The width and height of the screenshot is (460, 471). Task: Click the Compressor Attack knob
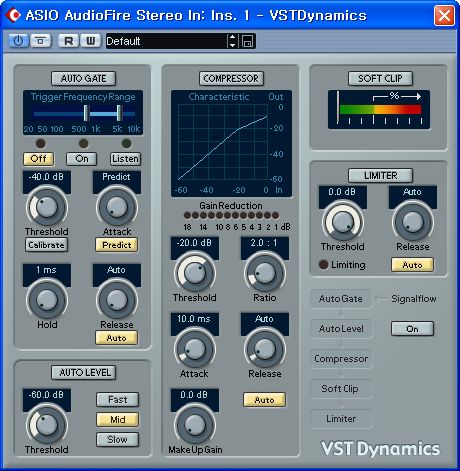point(195,349)
